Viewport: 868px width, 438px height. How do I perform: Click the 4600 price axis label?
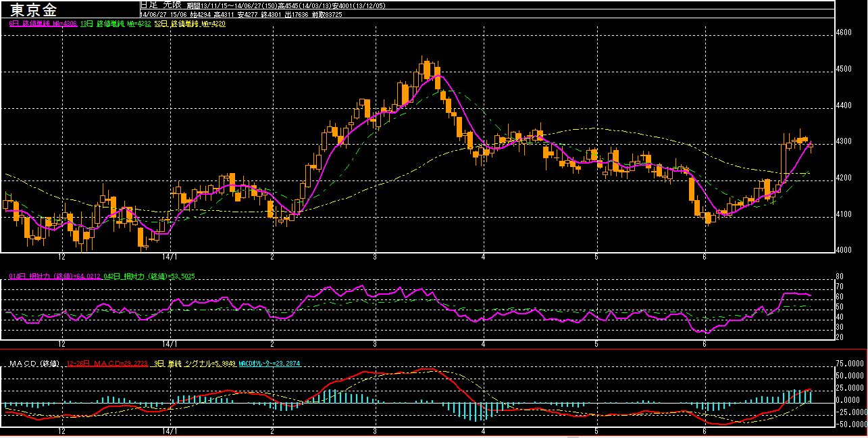[843, 32]
